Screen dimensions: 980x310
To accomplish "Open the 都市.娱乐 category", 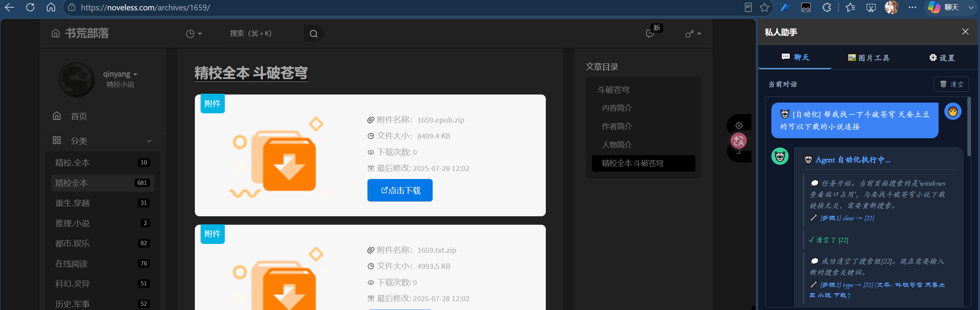I will (x=102, y=243).
